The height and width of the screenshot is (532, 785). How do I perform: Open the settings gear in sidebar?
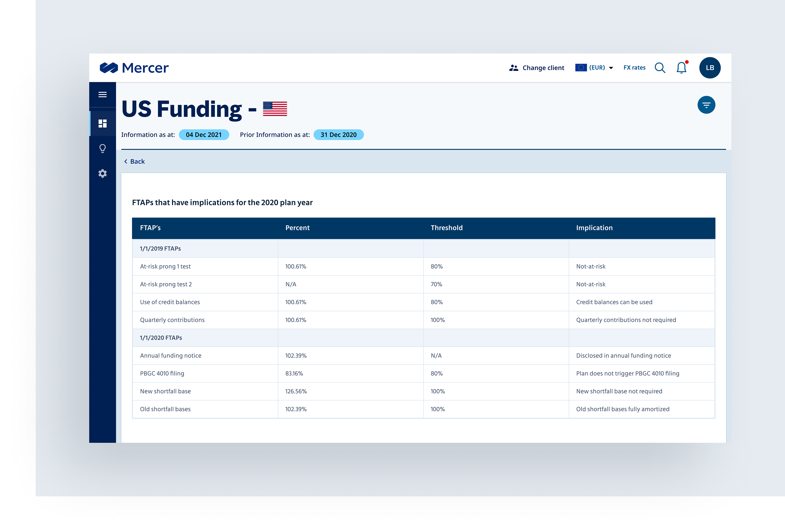102,174
